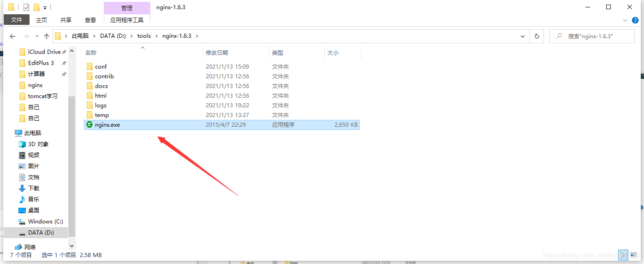Open 图片 library in the sidebar
Image resolution: width=644 pixels, height=264 pixels.
(29, 166)
